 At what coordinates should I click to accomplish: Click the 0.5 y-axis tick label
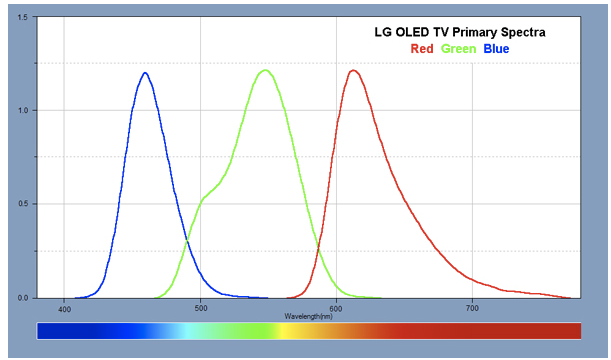pyautogui.click(x=23, y=204)
